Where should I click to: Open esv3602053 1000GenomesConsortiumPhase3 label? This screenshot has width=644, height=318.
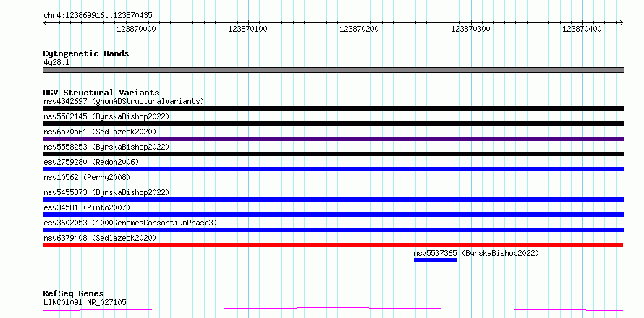(130, 223)
